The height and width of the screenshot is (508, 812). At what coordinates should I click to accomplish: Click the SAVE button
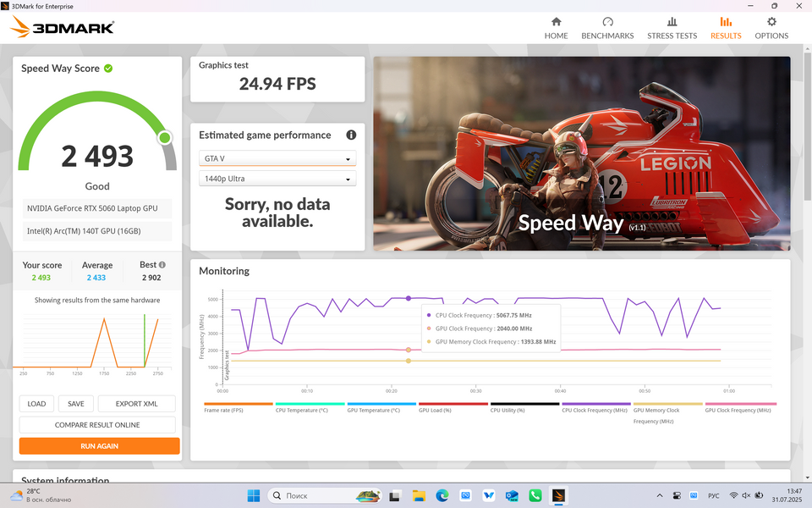pos(75,403)
